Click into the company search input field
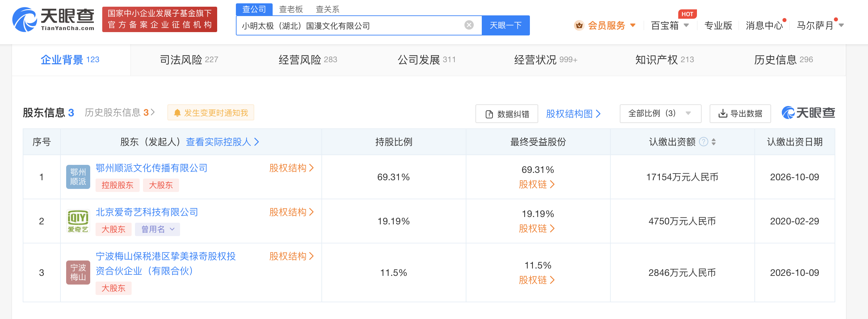 point(350,26)
